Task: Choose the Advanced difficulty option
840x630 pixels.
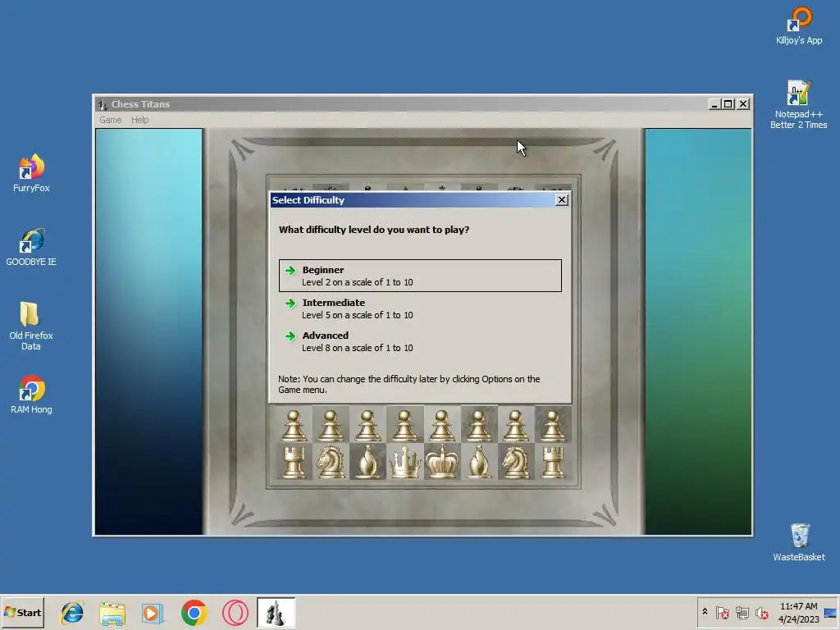Action: pos(420,341)
